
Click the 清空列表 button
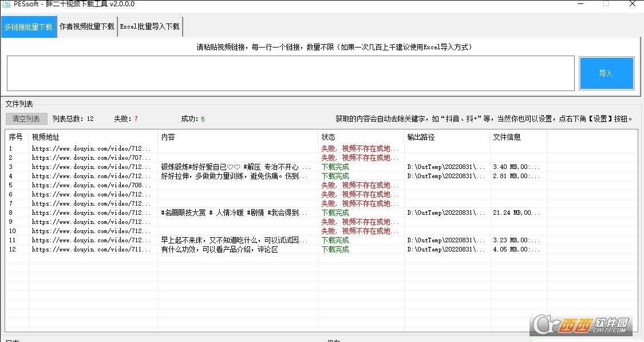(26, 119)
